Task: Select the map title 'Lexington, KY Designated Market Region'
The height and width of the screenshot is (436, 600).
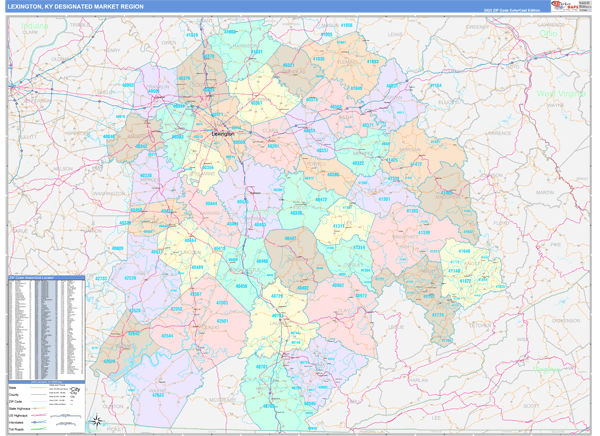Action: [75, 7]
